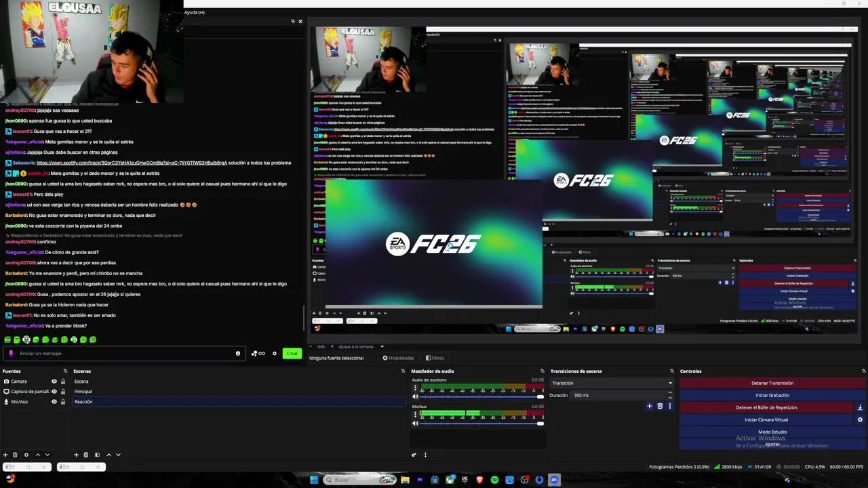Toggle Modo Estudio button

click(x=772, y=432)
